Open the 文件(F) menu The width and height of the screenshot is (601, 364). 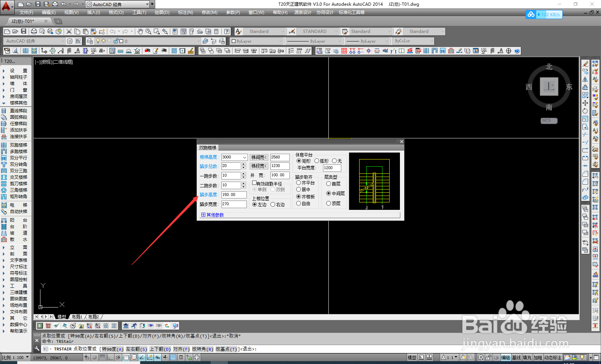coord(26,13)
